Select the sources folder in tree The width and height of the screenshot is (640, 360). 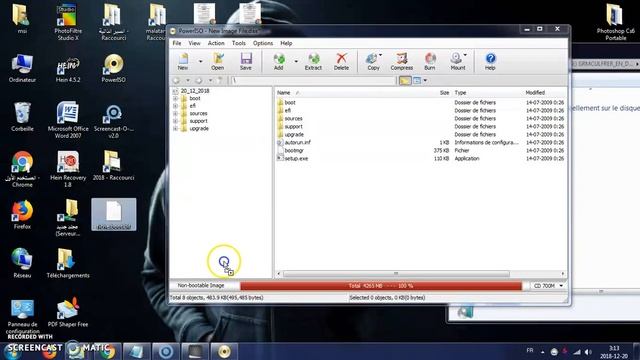(198, 113)
